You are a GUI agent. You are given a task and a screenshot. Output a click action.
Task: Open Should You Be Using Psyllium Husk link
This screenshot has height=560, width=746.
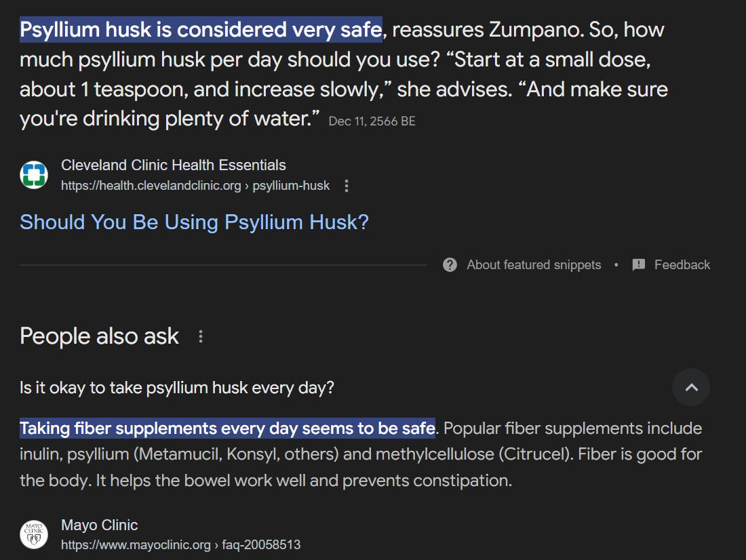(x=194, y=222)
